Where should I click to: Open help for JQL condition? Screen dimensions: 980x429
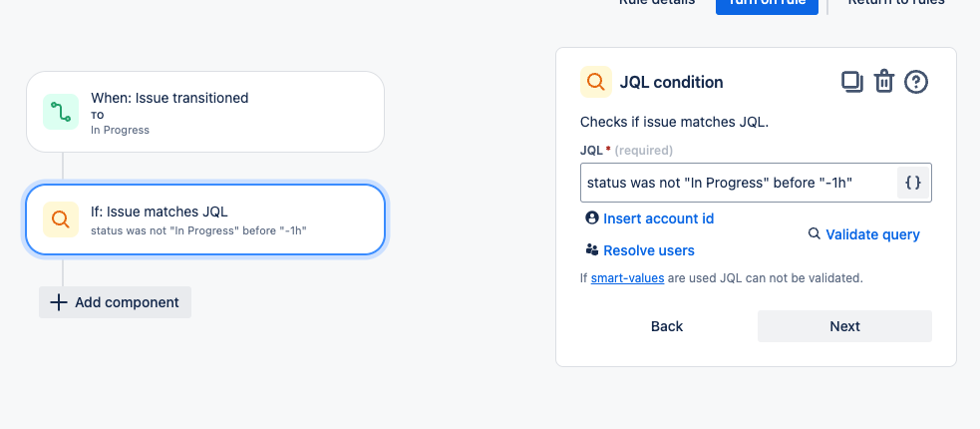tap(916, 82)
